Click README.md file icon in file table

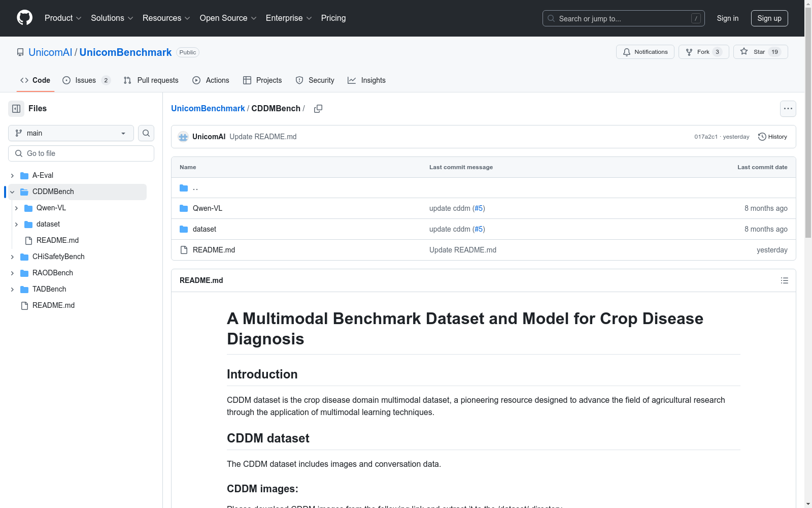click(x=184, y=250)
